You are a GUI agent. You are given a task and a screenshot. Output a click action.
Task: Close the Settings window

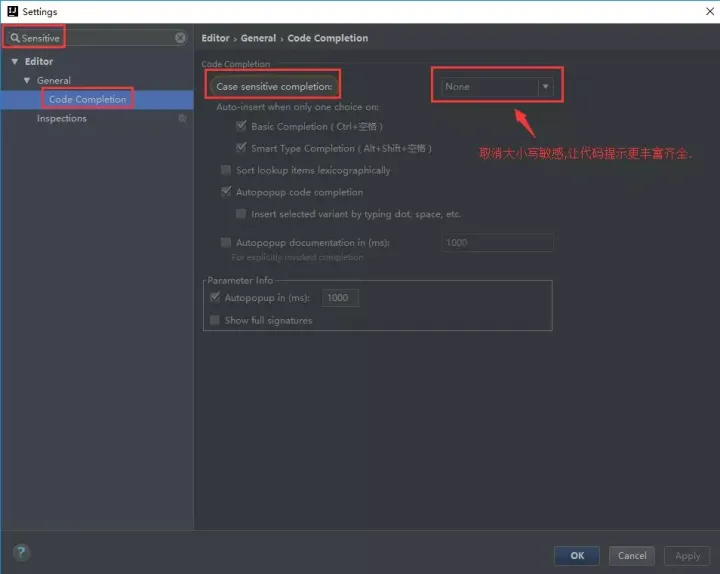(709, 11)
